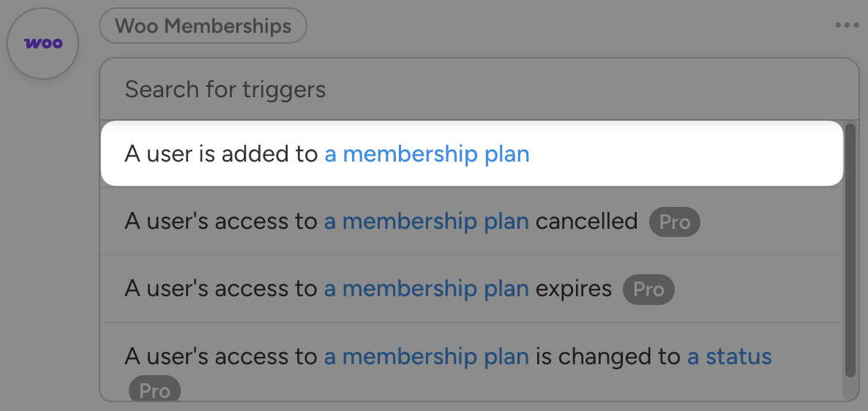Select the 'is changed to a status' trigger
This screenshot has height=411, width=868.
606,357
